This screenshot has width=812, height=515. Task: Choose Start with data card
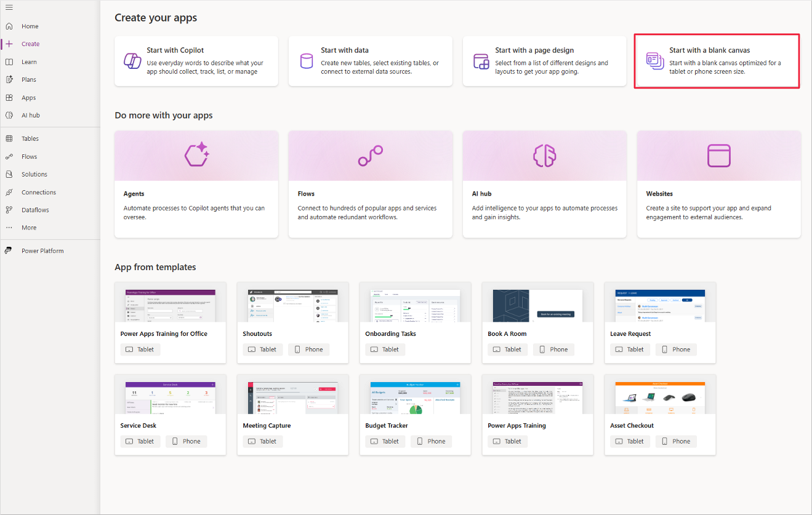[x=371, y=61]
